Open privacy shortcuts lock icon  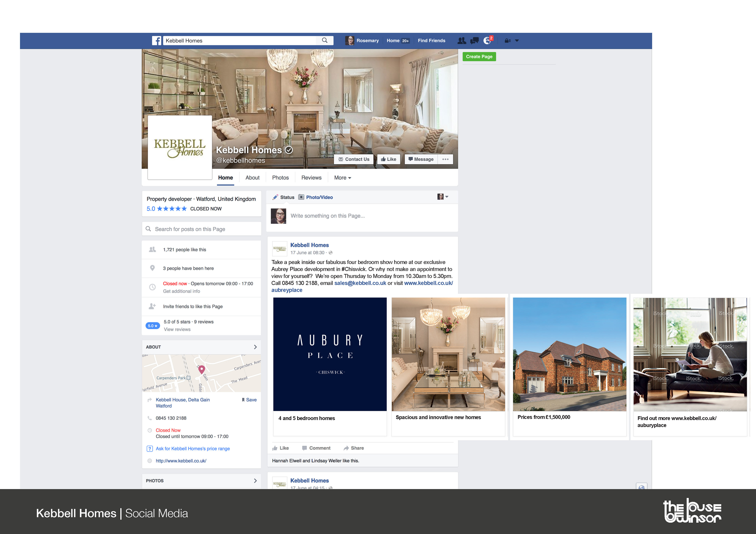click(x=507, y=41)
